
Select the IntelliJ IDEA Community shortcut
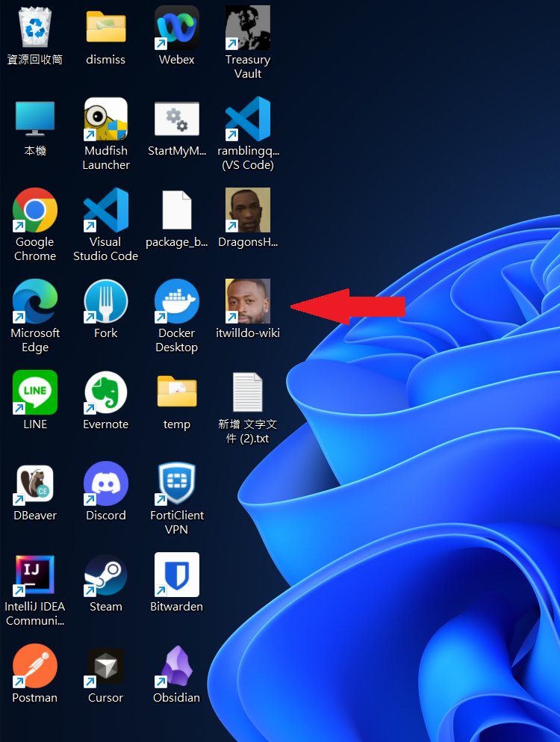coord(35,575)
